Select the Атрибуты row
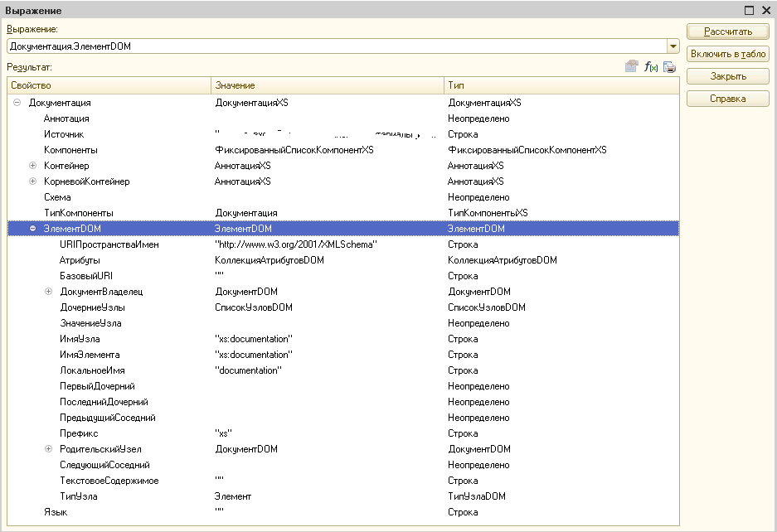The height and width of the screenshot is (532, 777). click(343, 260)
